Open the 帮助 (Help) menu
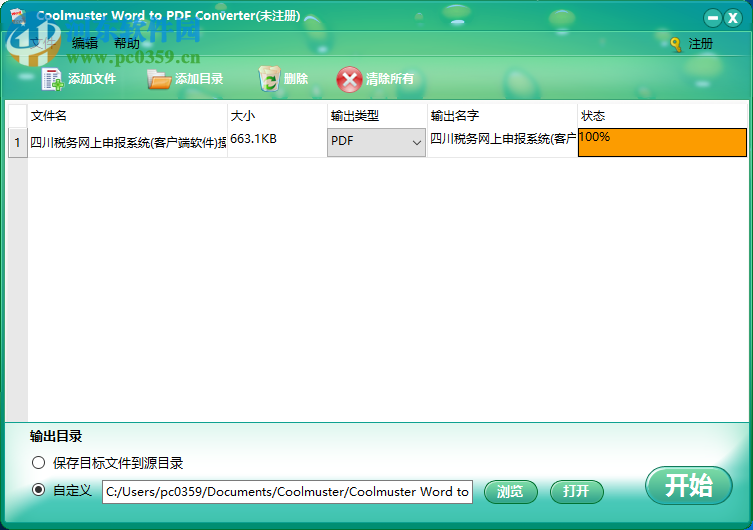The height and width of the screenshot is (530, 753). tap(127, 44)
